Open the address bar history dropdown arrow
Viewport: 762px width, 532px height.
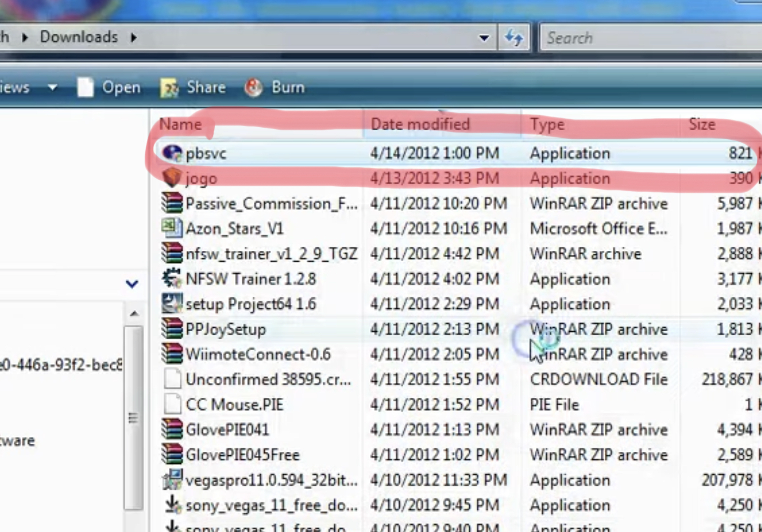[x=484, y=38]
